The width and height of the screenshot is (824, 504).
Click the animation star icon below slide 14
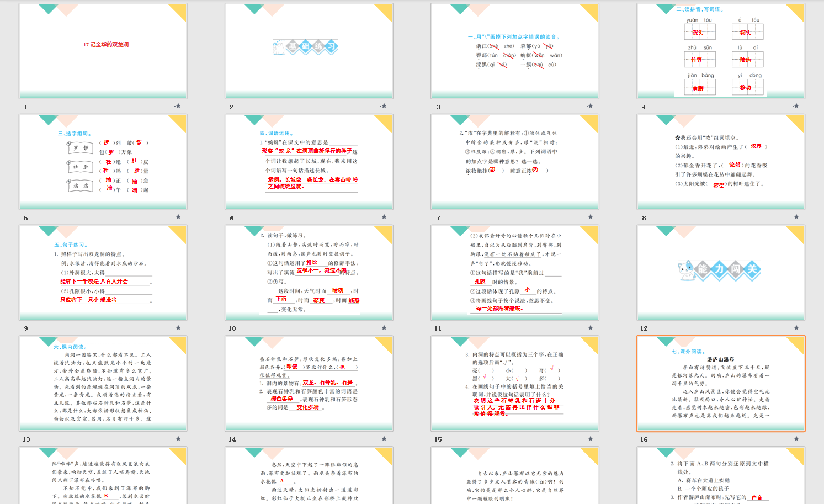point(384,438)
